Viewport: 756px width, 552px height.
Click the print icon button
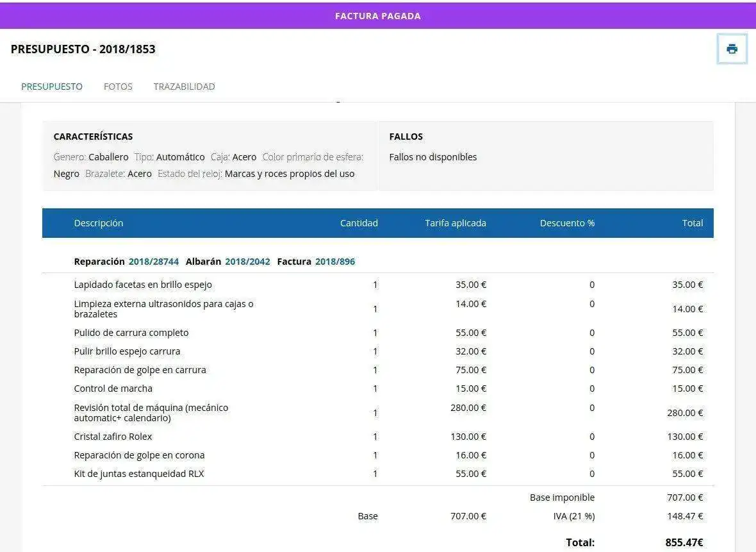[x=732, y=49]
